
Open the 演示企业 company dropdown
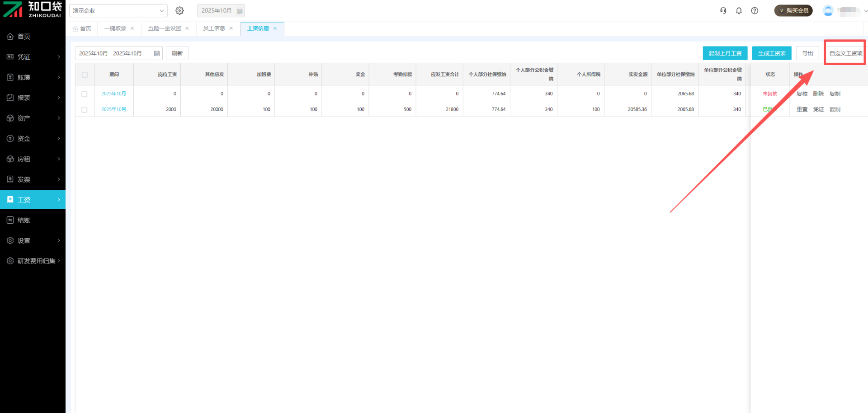click(x=118, y=10)
